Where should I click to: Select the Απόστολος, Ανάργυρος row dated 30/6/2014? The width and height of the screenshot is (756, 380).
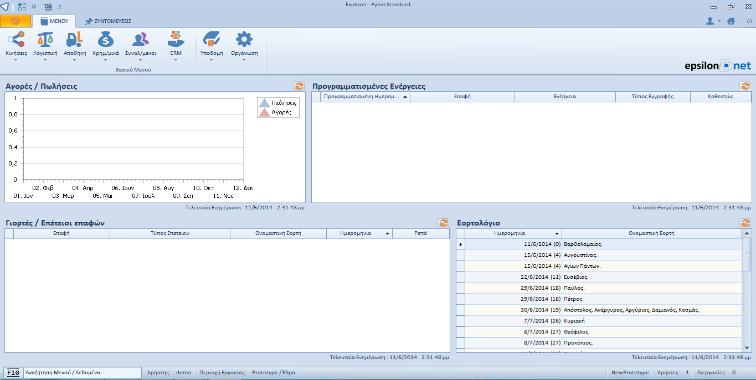(599, 310)
